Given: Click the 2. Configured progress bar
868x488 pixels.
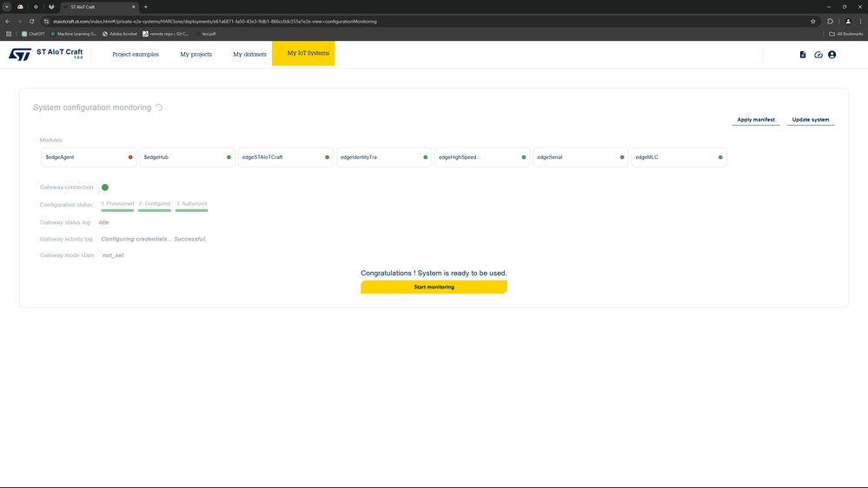Looking at the screenshot, I should point(155,210).
